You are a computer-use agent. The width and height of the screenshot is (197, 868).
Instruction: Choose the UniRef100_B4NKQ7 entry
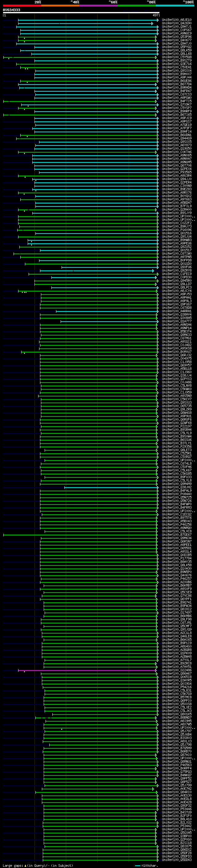177,775
